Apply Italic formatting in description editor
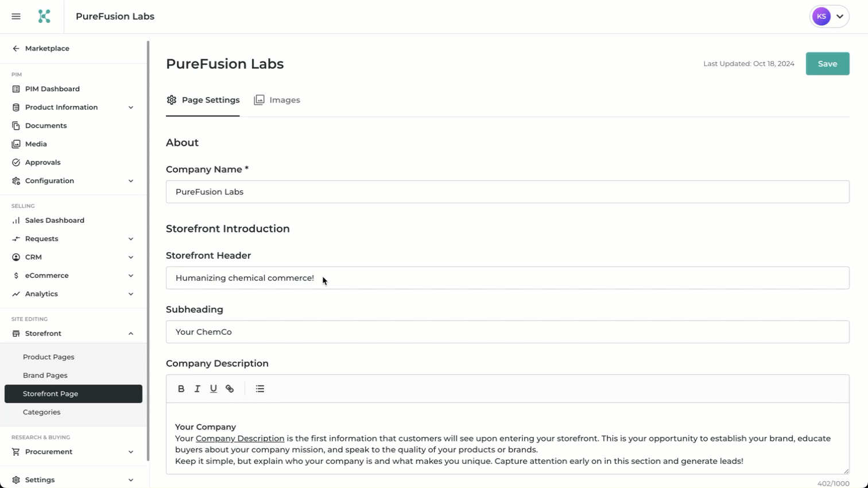 pyautogui.click(x=197, y=389)
